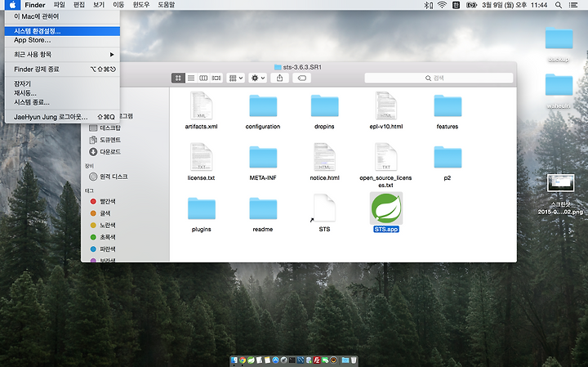Open the dropins folder
Screen dimensions: 588x367
click(x=324, y=105)
